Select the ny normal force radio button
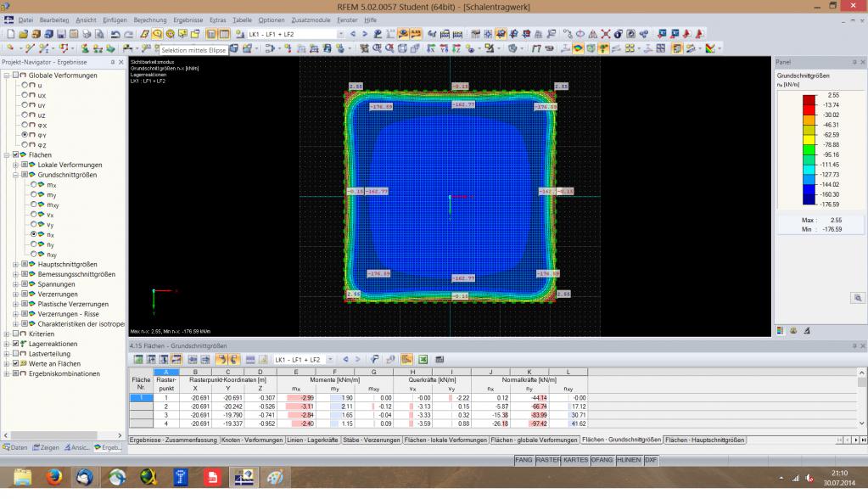 coord(34,244)
